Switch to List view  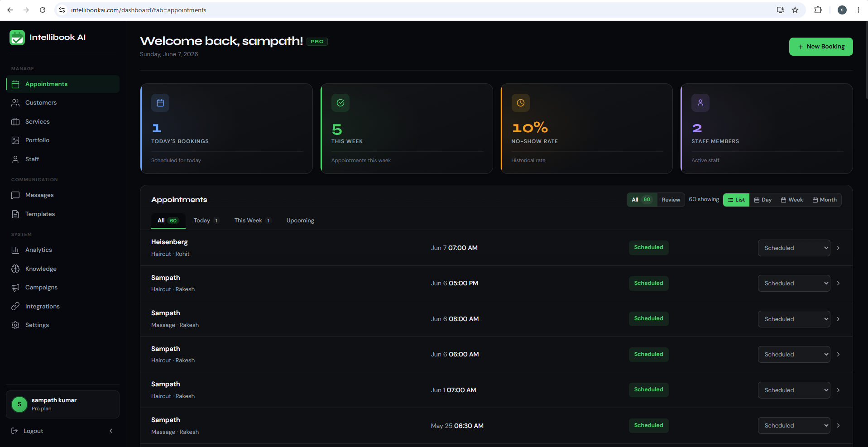[736, 200]
